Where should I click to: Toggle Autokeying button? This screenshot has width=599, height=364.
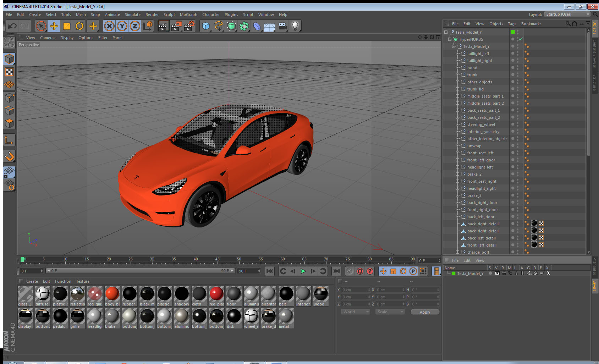[360, 271]
